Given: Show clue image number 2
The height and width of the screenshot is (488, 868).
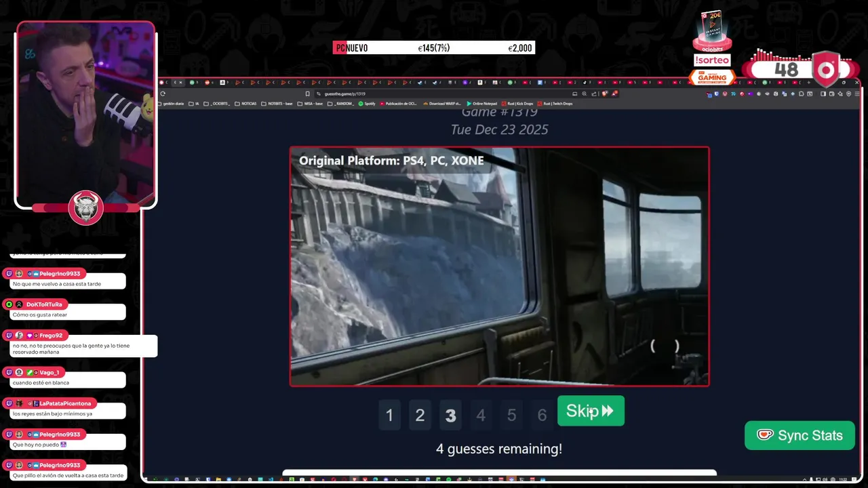Looking at the screenshot, I should (x=420, y=415).
